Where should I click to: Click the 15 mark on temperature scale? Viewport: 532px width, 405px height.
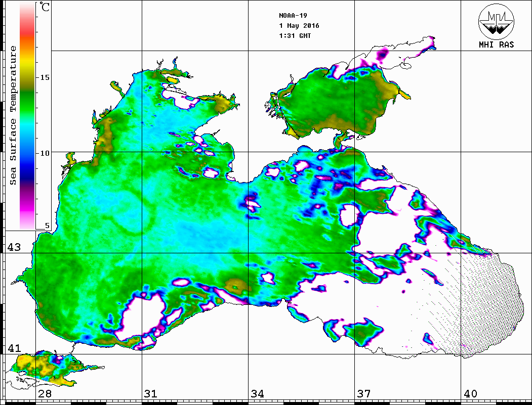[45, 77]
